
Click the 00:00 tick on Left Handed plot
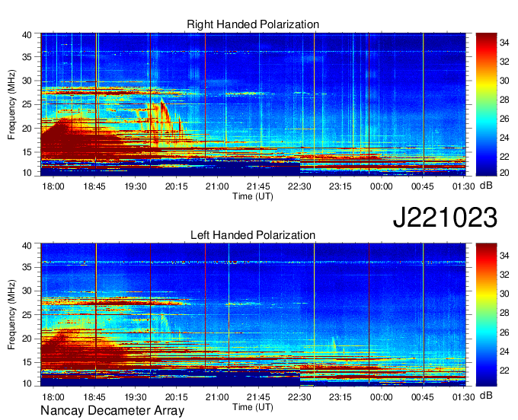pyautogui.click(x=381, y=397)
